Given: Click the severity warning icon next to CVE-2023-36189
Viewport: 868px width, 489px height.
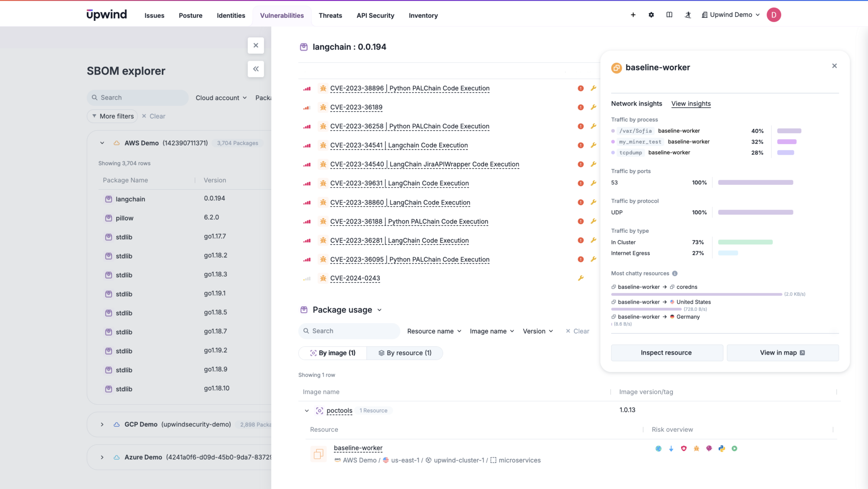Looking at the screenshot, I should coord(580,107).
